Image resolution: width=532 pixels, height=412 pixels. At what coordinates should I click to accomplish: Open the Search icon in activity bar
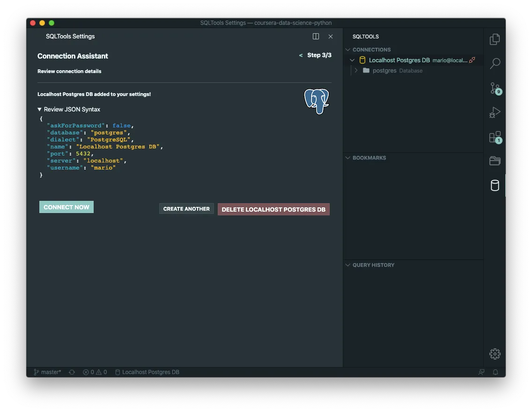point(495,63)
